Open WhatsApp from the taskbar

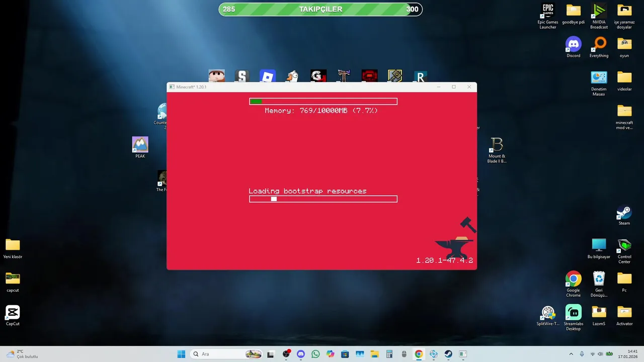click(x=315, y=354)
